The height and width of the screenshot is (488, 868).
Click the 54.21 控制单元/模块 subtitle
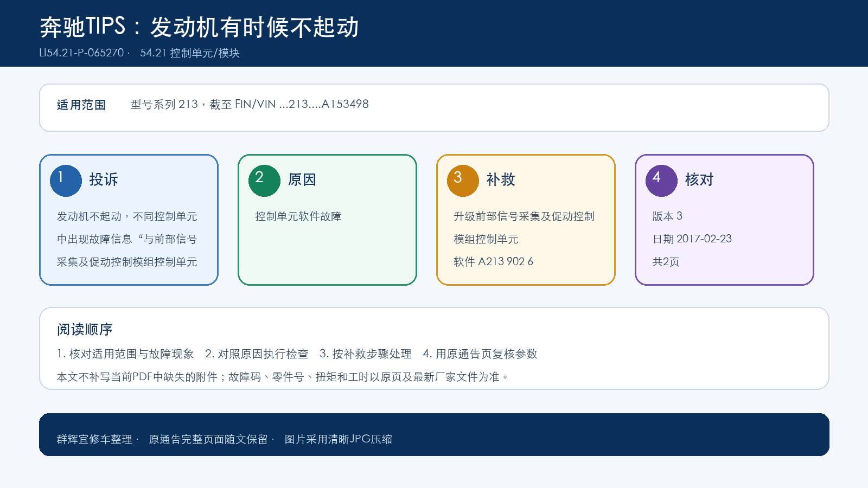(x=190, y=53)
